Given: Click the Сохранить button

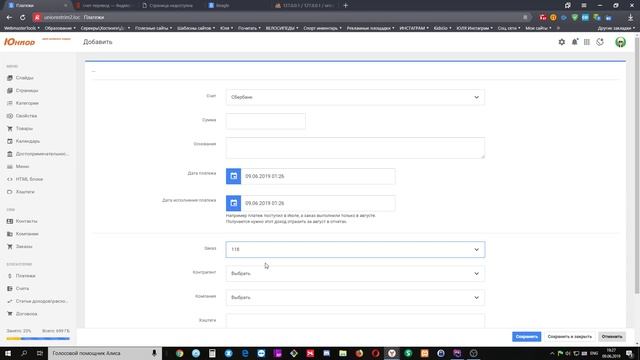Looking at the screenshot, I should point(527,337).
